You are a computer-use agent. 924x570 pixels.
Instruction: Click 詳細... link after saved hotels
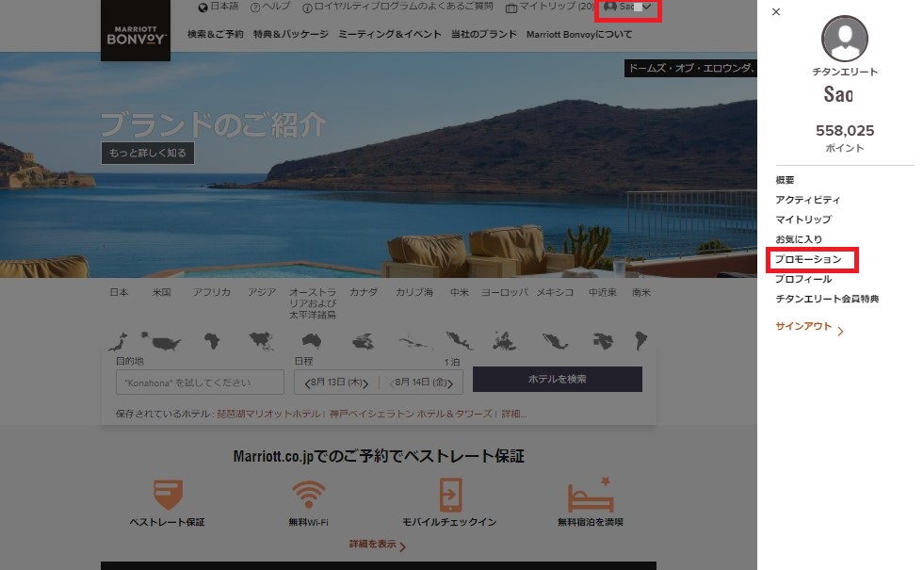[x=514, y=414]
